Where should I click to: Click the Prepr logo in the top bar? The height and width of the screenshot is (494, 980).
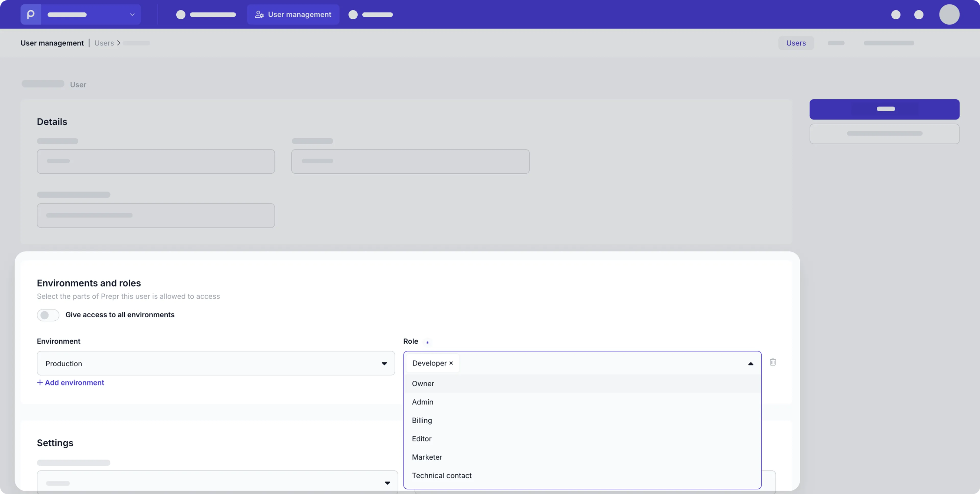(x=31, y=14)
